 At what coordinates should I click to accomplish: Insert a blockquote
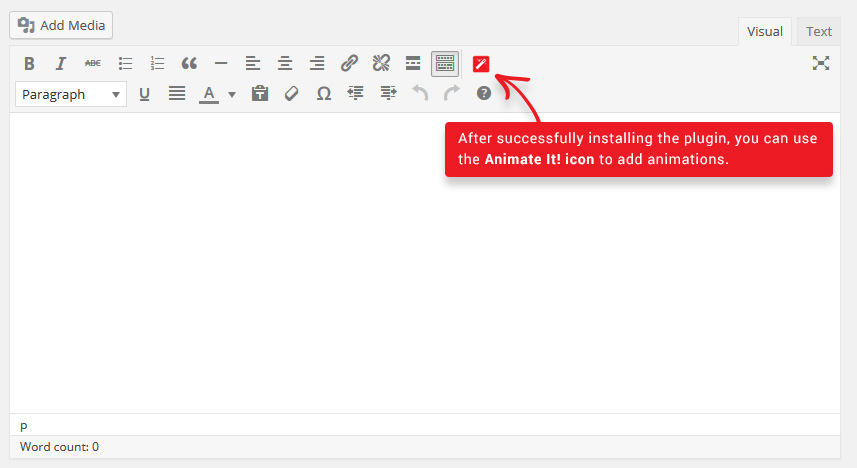point(189,64)
